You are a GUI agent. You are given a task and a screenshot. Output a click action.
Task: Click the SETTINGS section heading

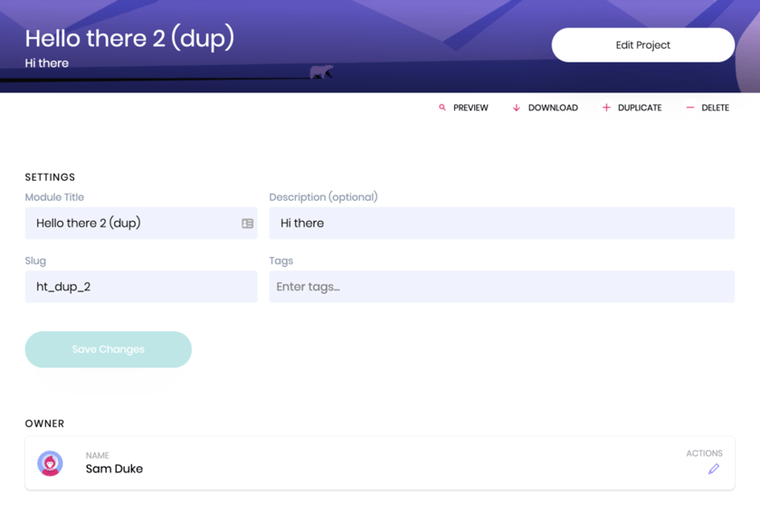point(50,176)
